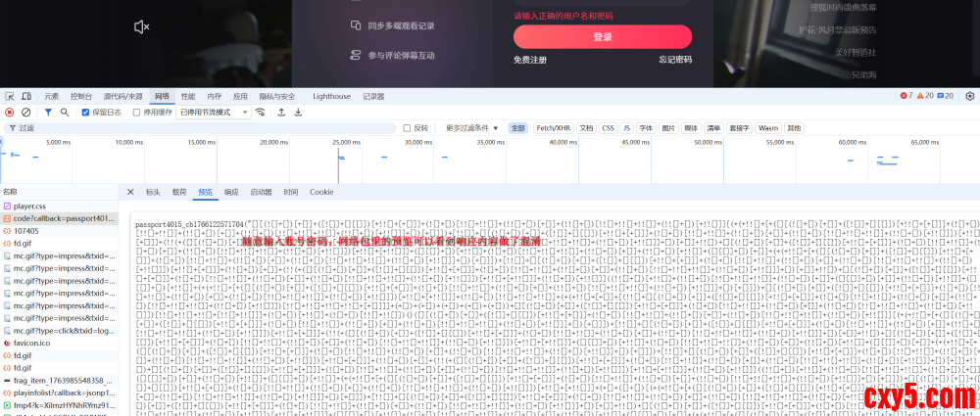Open throttling dropdown 已停用节流模式
Viewport: 980px width, 416px height.
213,113
